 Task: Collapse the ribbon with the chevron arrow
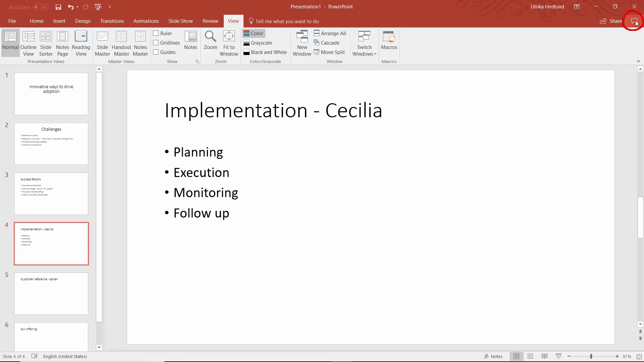[x=638, y=61]
